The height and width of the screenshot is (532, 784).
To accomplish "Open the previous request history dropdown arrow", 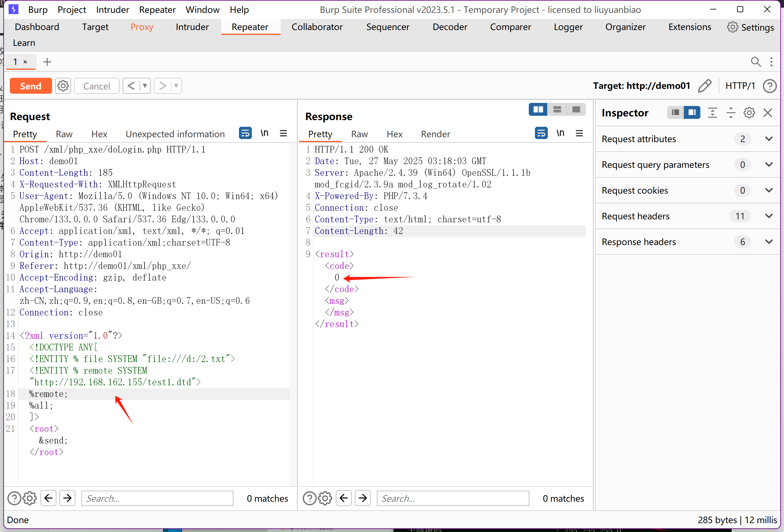I will [x=145, y=86].
